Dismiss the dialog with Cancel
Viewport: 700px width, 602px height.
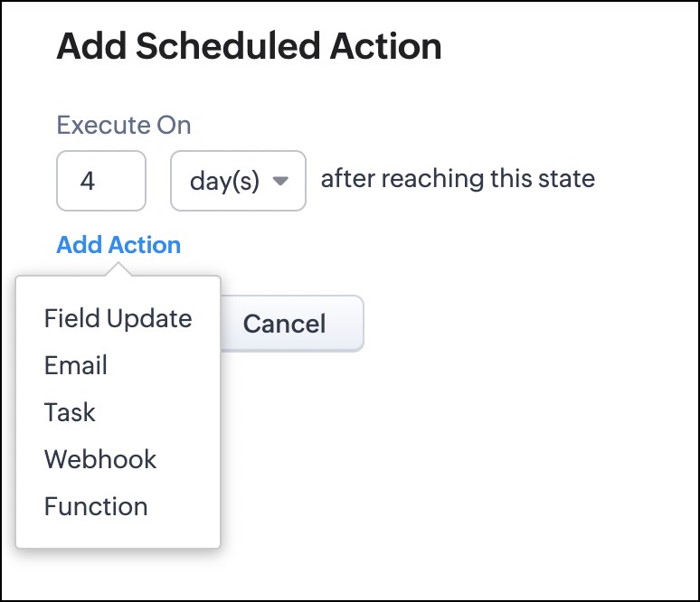(x=289, y=324)
